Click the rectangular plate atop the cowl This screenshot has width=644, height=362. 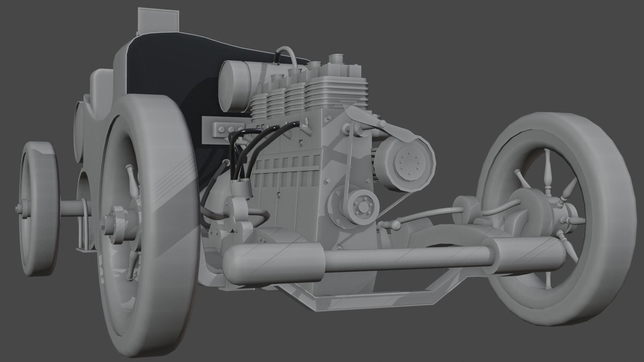pyautogui.click(x=158, y=21)
